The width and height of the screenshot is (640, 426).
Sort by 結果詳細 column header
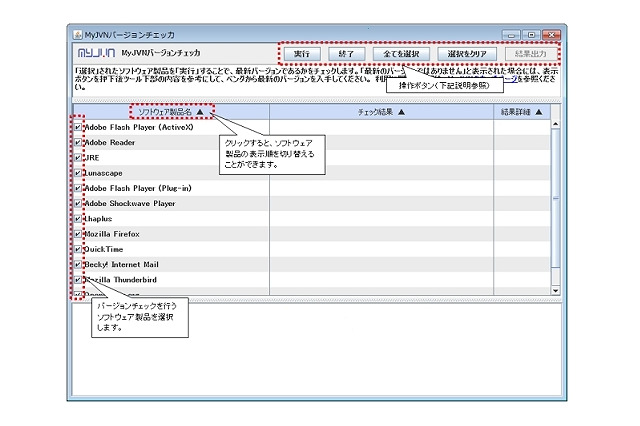(522, 111)
